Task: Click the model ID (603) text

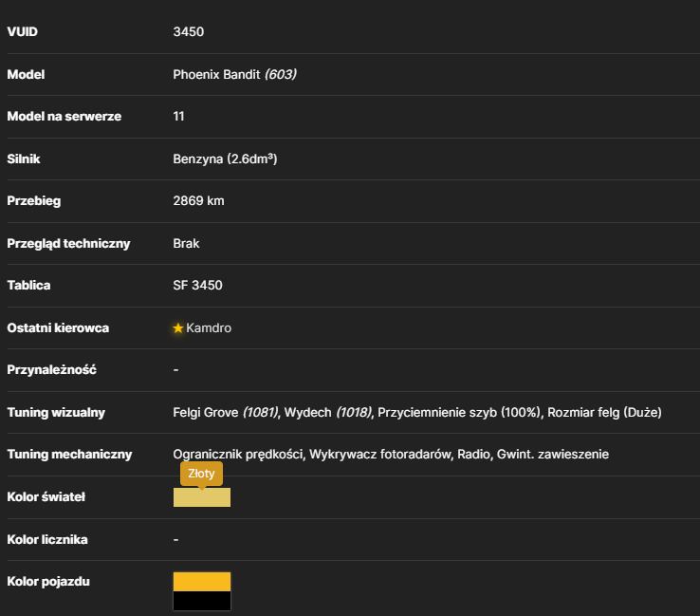Action: coord(281,74)
